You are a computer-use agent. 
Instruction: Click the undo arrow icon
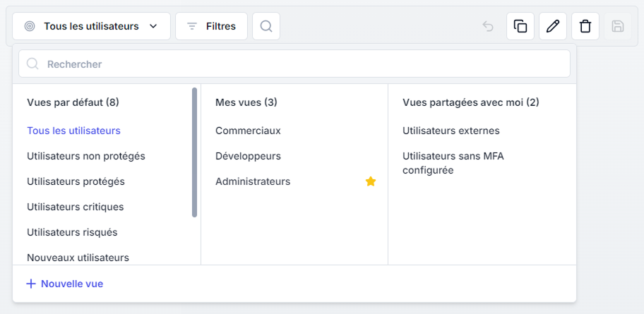click(488, 26)
